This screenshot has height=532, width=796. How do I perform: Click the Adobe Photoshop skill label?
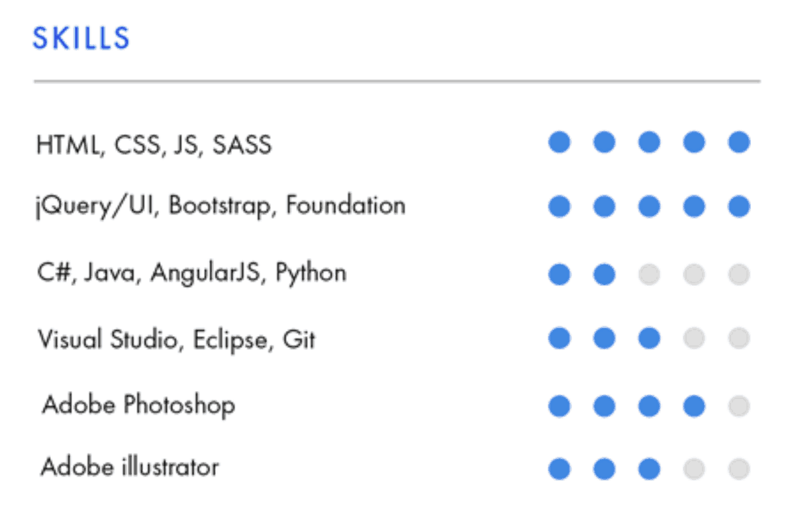138,404
